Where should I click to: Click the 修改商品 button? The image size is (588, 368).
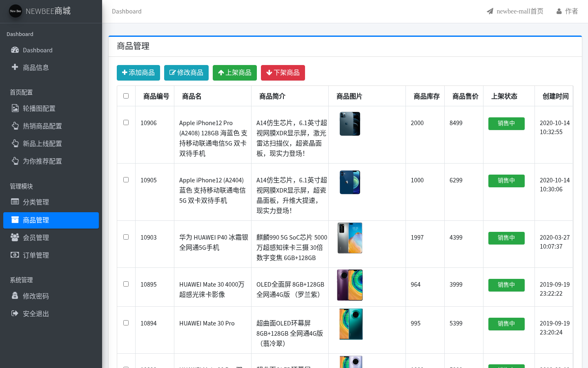(x=186, y=73)
